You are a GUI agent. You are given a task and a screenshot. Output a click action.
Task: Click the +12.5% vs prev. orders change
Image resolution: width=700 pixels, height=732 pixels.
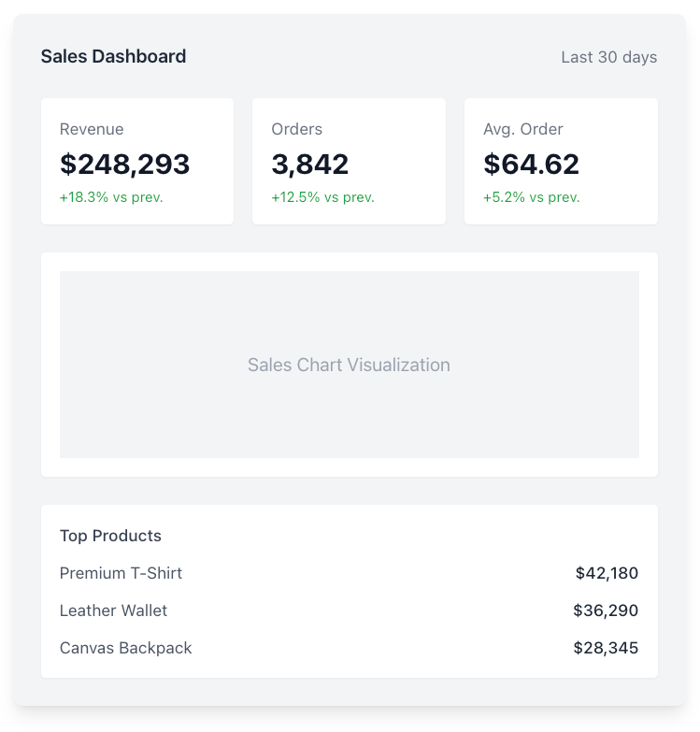pos(322,197)
